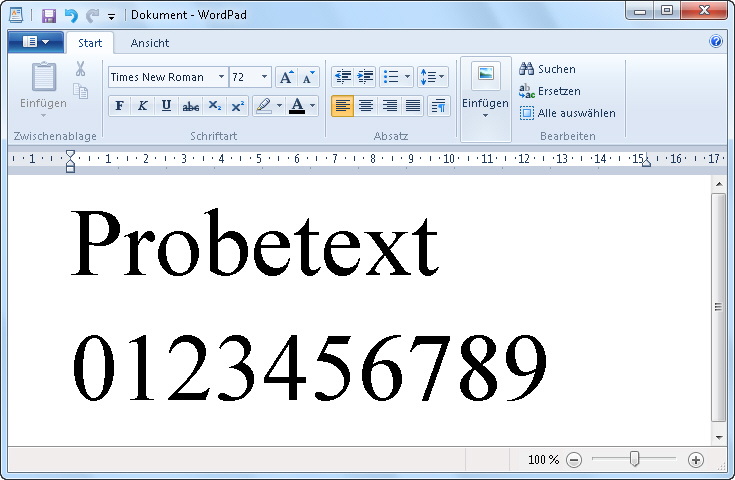Switch to the Ansicht tab
The image size is (735, 480).
pos(150,43)
